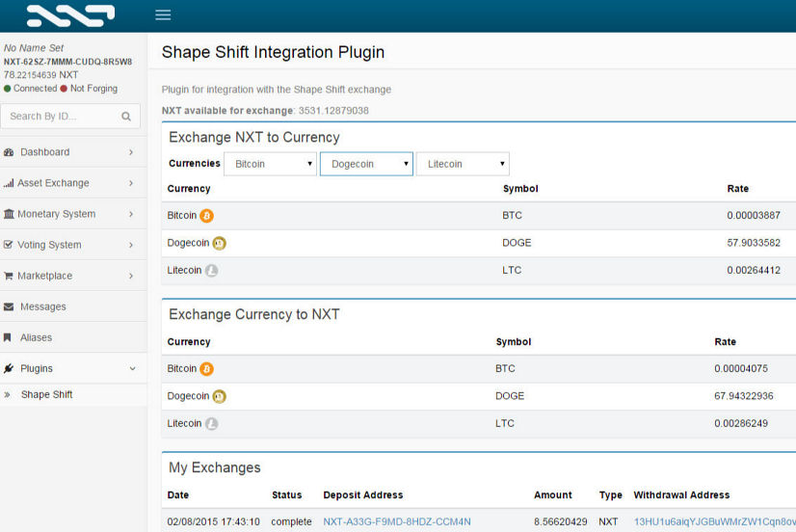
Task: Click the exchange date 02/08/2015 17:43:10
Action: [x=213, y=521]
